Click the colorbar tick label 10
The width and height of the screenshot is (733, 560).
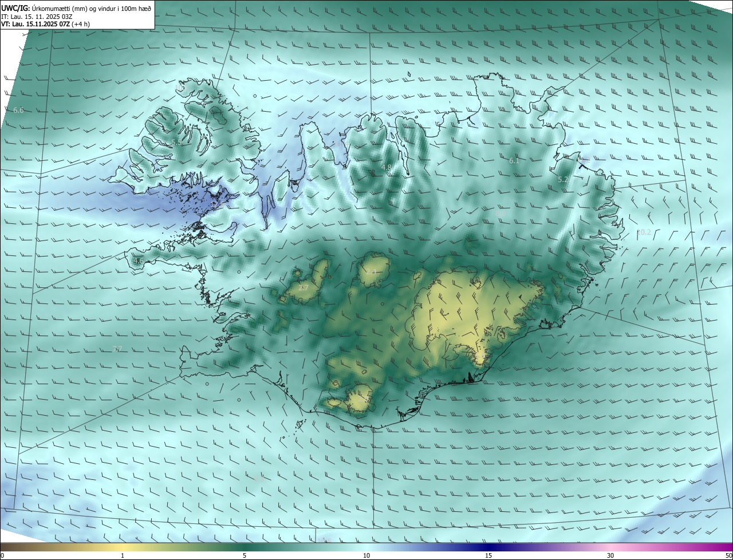366,556
